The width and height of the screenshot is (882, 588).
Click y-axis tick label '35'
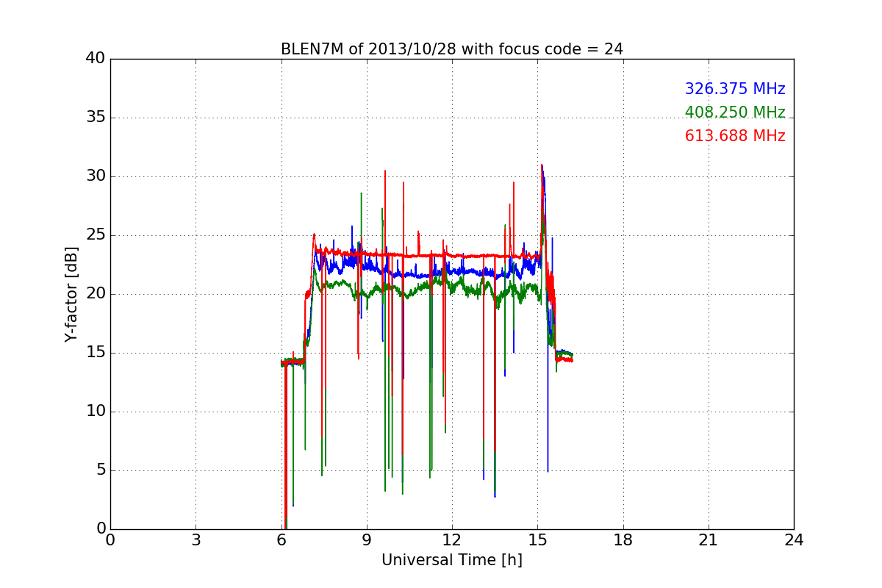click(x=96, y=118)
